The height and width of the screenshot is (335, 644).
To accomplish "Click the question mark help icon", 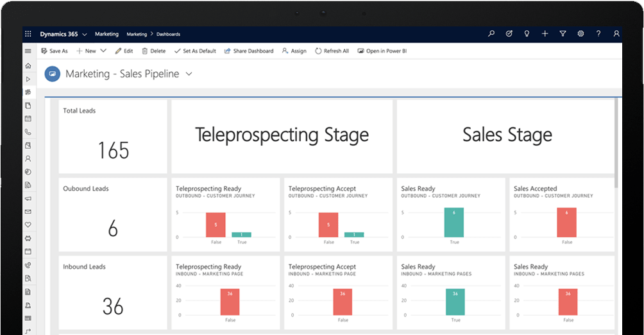I will point(598,34).
